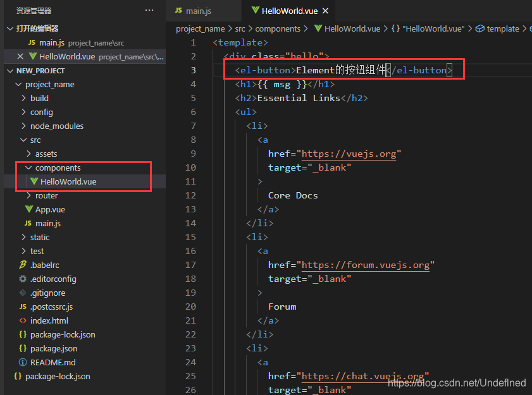Click the {{ msg }} h1 line

[x=285, y=85]
